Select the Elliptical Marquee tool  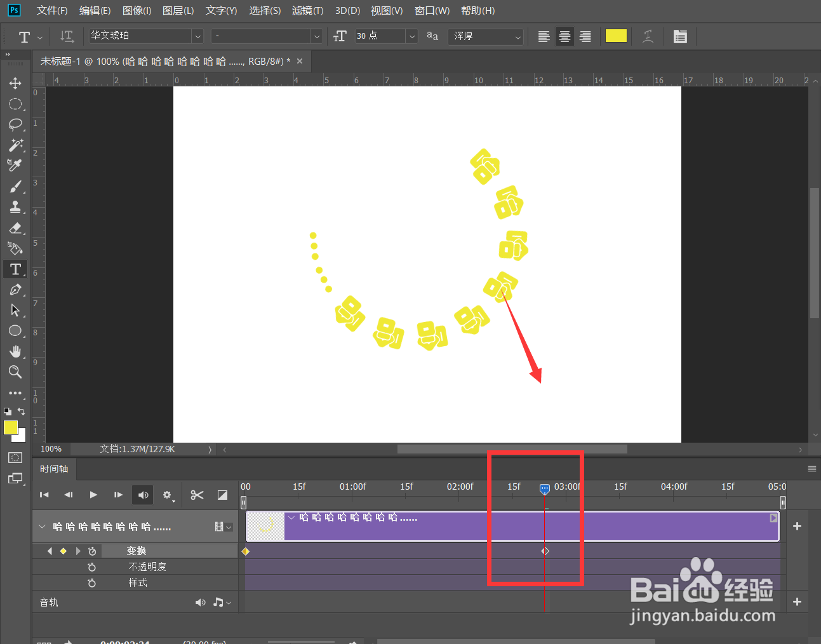coord(15,104)
